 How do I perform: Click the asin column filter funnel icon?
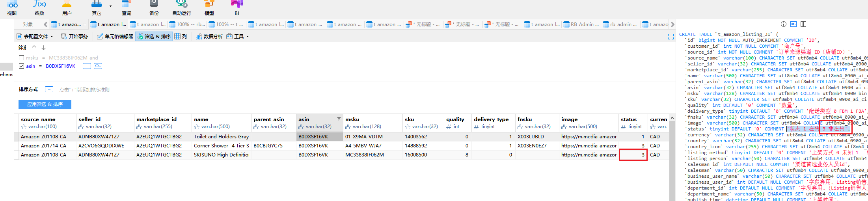click(x=339, y=119)
